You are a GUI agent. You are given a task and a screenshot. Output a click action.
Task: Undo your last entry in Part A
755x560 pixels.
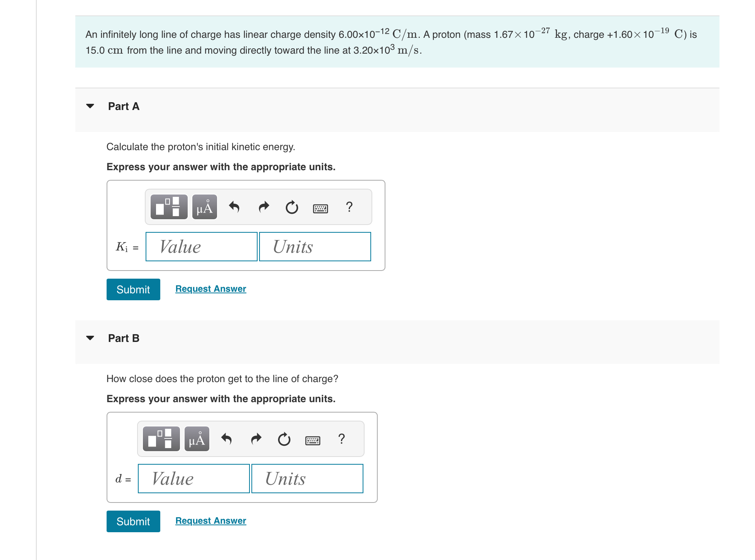coord(234,207)
